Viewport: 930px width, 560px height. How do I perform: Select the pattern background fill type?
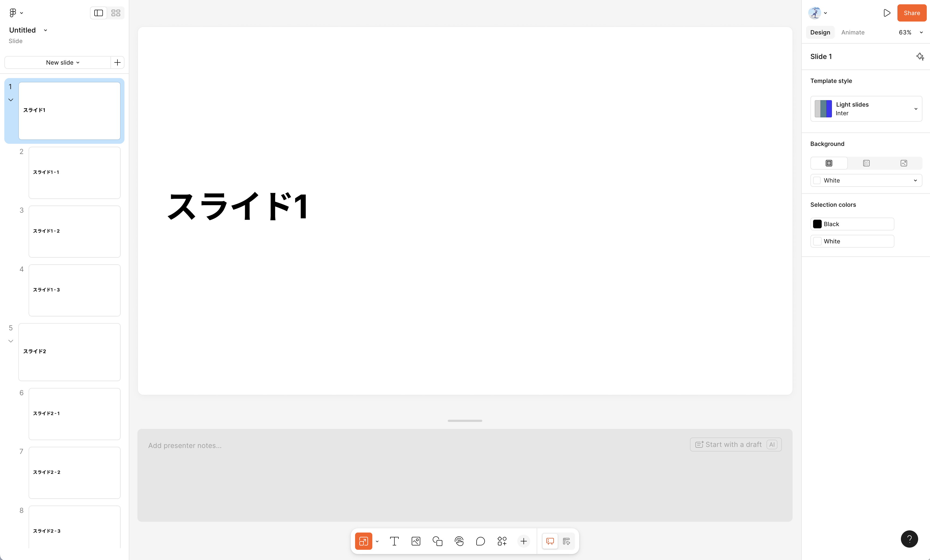point(866,163)
